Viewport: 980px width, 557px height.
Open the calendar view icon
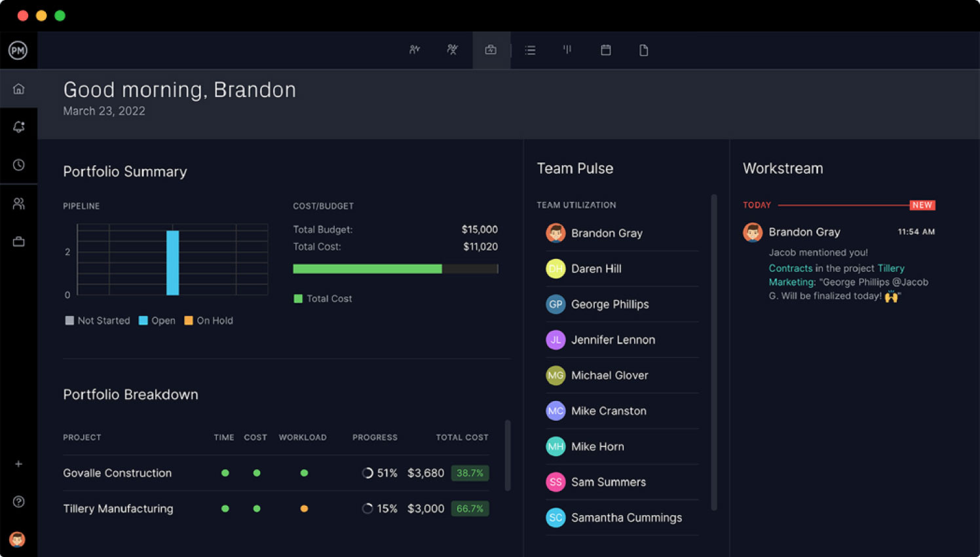pos(605,50)
